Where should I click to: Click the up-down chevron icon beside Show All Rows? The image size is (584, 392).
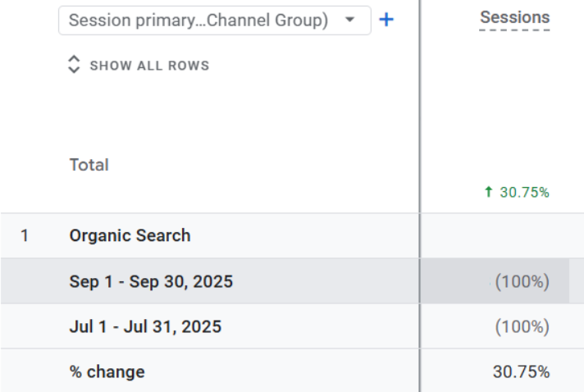(x=74, y=66)
